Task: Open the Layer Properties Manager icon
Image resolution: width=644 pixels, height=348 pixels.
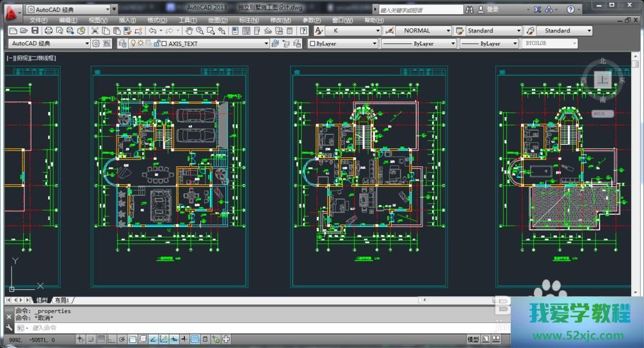Action: point(123,43)
